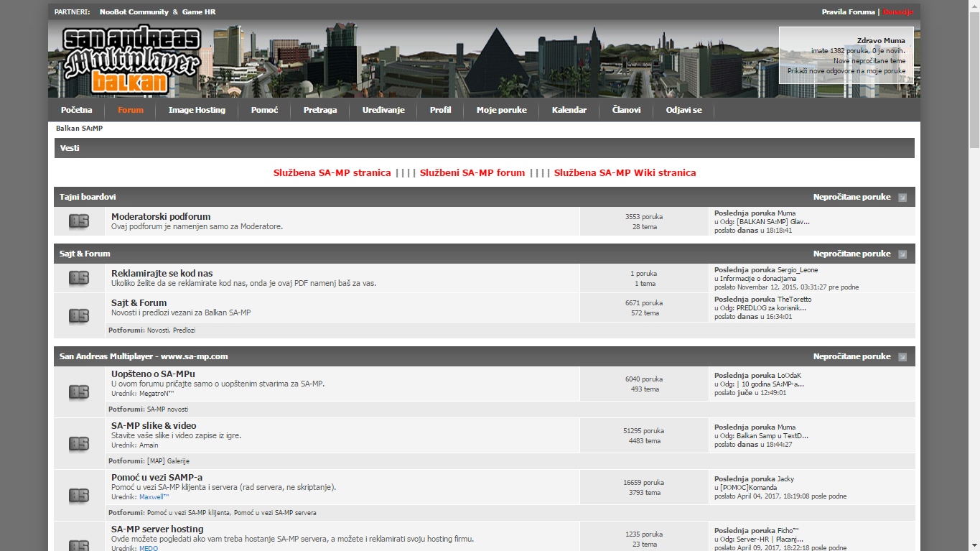
Task: Click the Reklamirajte se kod nas board icon
Action: 79,278
